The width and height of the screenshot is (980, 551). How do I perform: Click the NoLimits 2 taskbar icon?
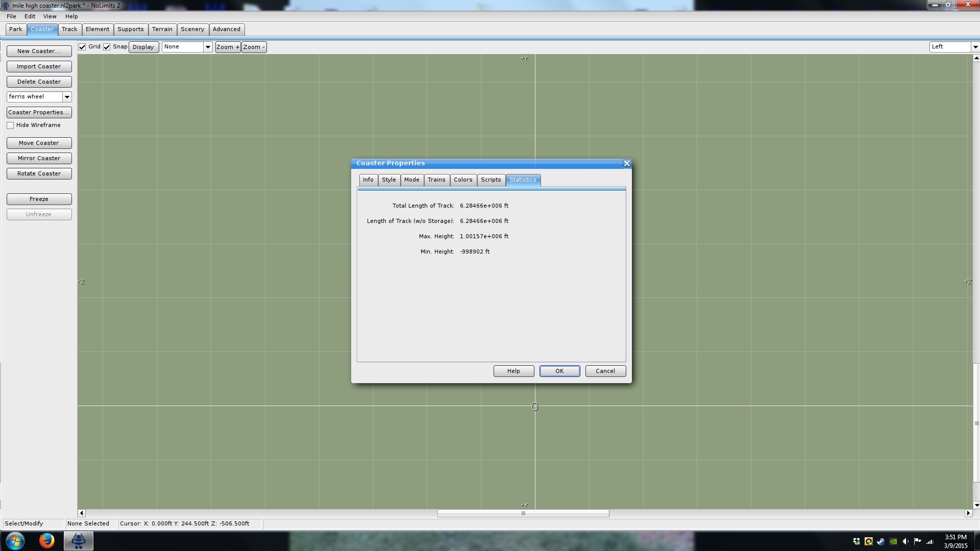(78, 541)
